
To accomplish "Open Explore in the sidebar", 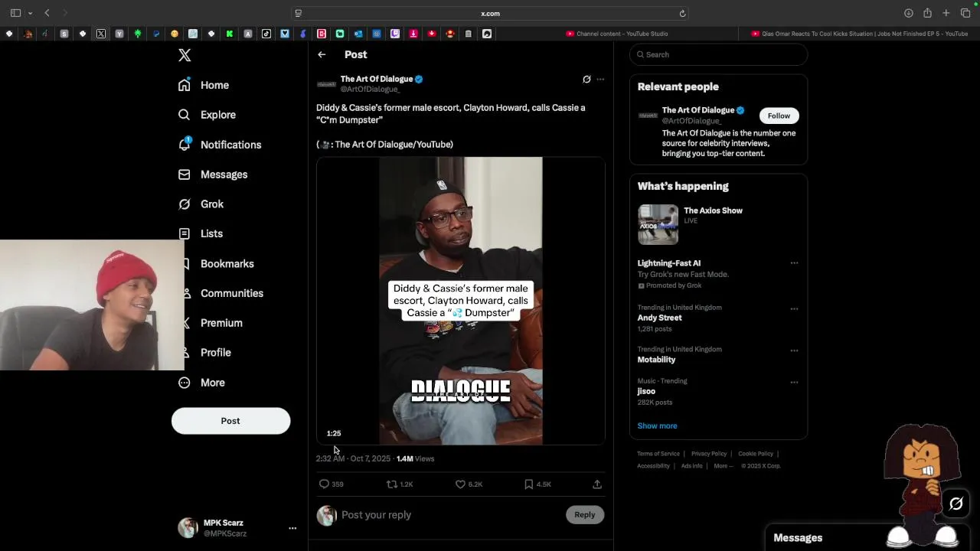I will (207, 115).
